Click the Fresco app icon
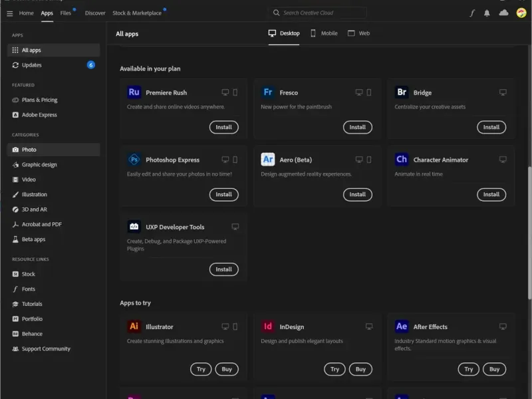Screen dimensions: 532x399 (x=268, y=92)
